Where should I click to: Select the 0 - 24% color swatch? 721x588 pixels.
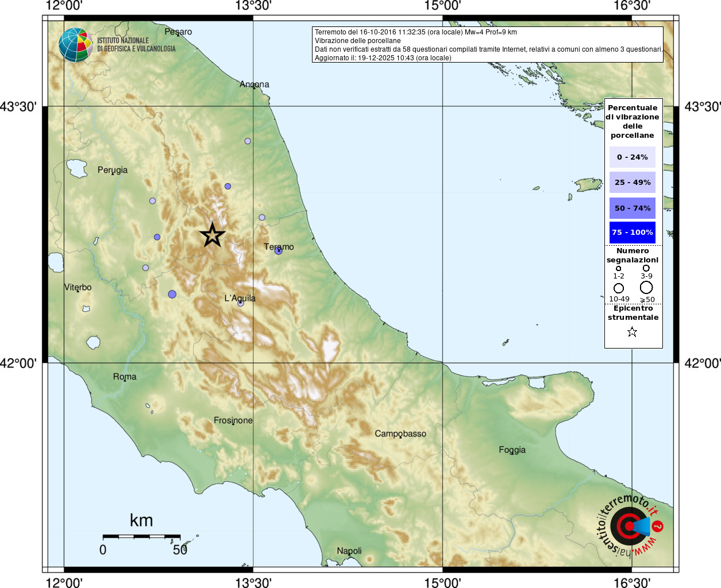pyautogui.click(x=633, y=157)
